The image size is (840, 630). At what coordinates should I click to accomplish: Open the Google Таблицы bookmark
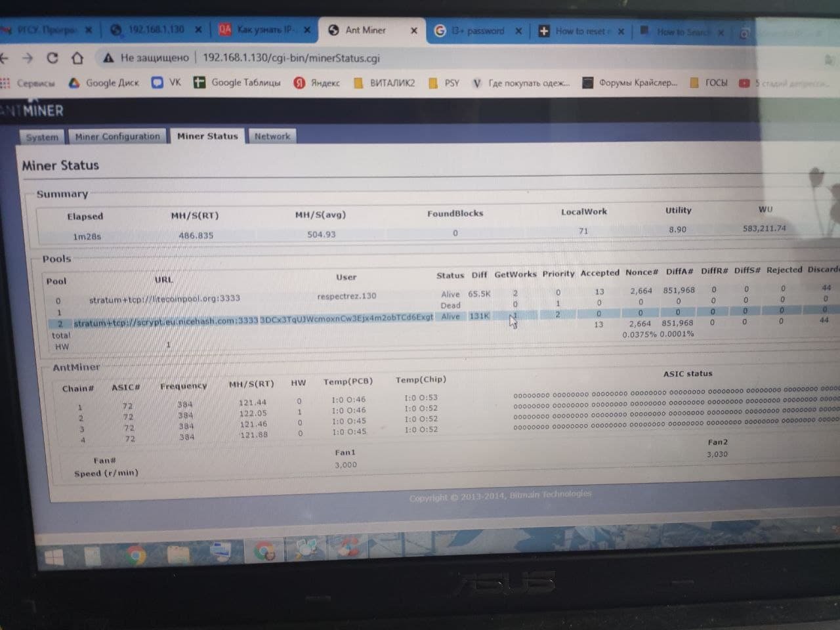238,82
